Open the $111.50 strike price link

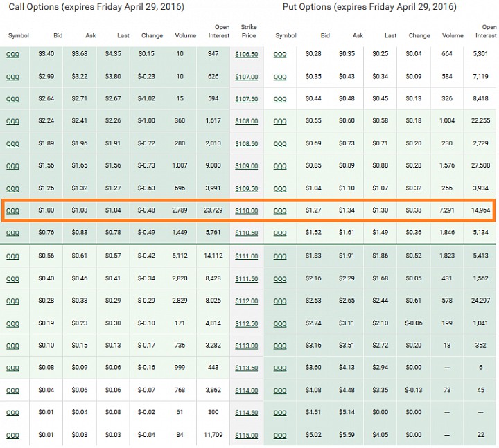[x=246, y=279]
